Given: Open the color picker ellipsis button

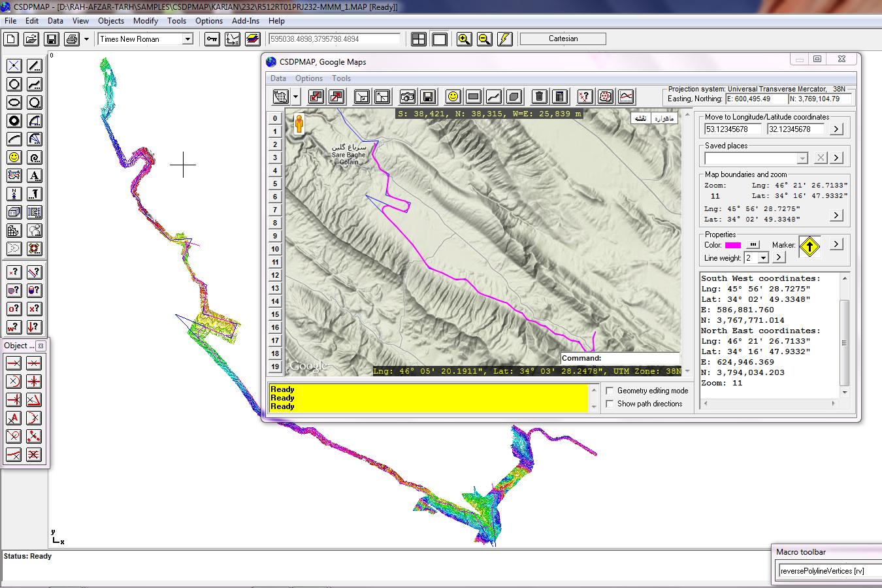Looking at the screenshot, I should click(754, 245).
